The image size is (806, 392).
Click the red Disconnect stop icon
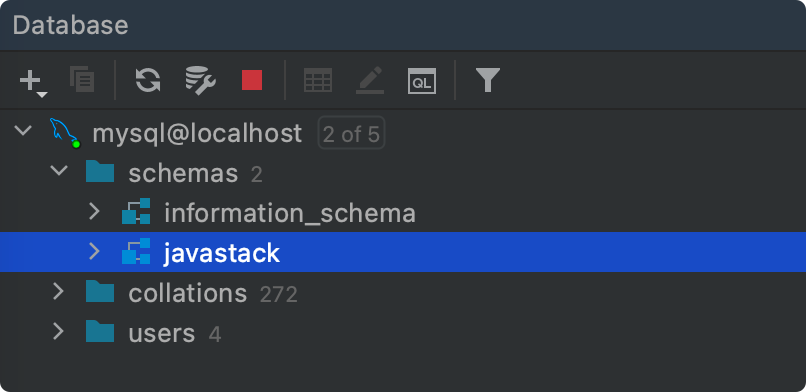click(x=252, y=80)
